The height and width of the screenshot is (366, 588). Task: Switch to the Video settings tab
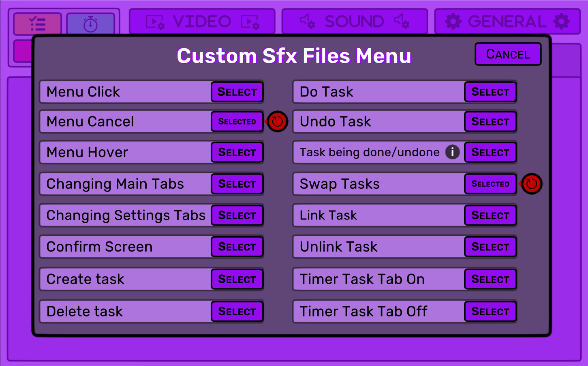(202, 22)
